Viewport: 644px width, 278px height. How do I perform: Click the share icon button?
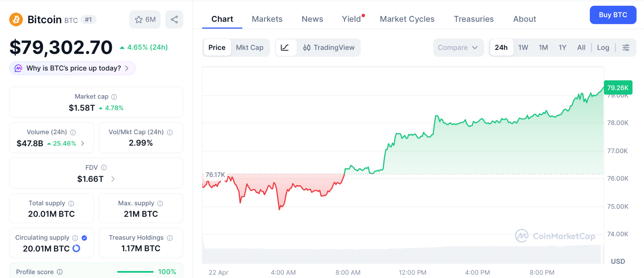coord(174,19)
